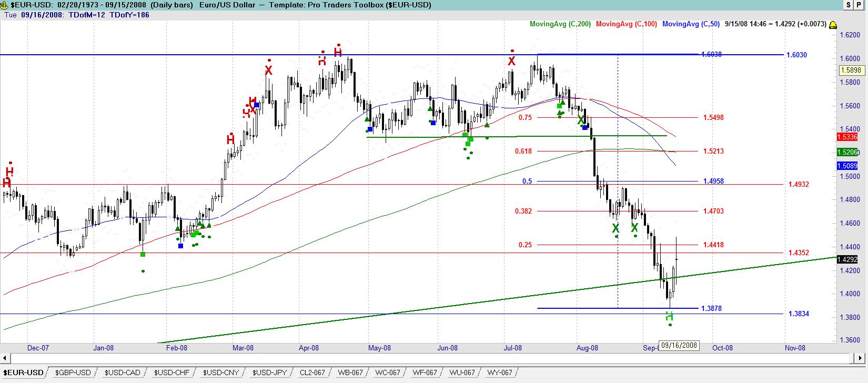Click the 1.3600 price axis label
The width and height of the screenshot is (868, 383).
(x=850, y=340)
